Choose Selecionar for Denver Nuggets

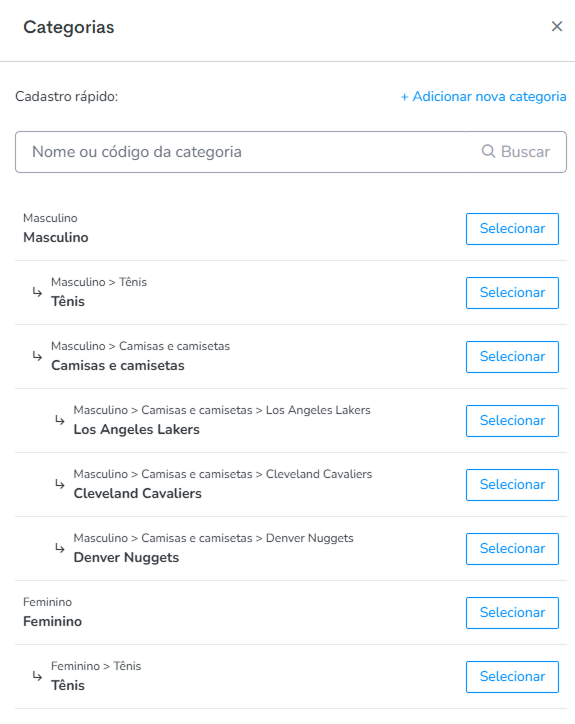(x=512, y=549)
